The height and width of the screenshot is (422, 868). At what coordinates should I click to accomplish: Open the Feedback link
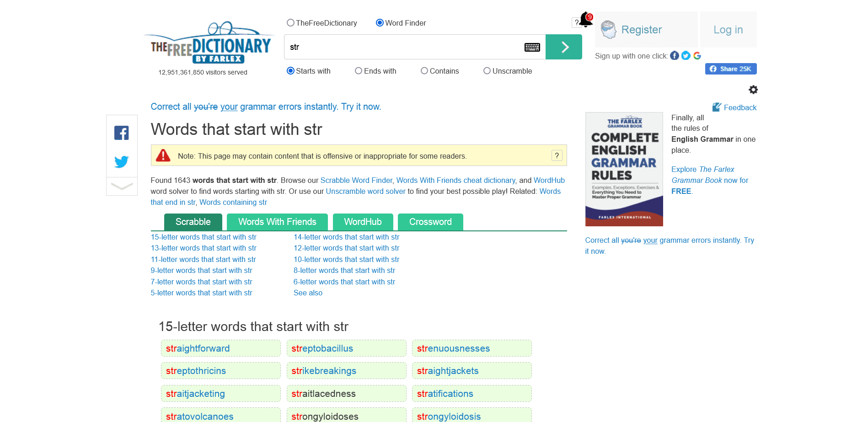tap(740, 107)
